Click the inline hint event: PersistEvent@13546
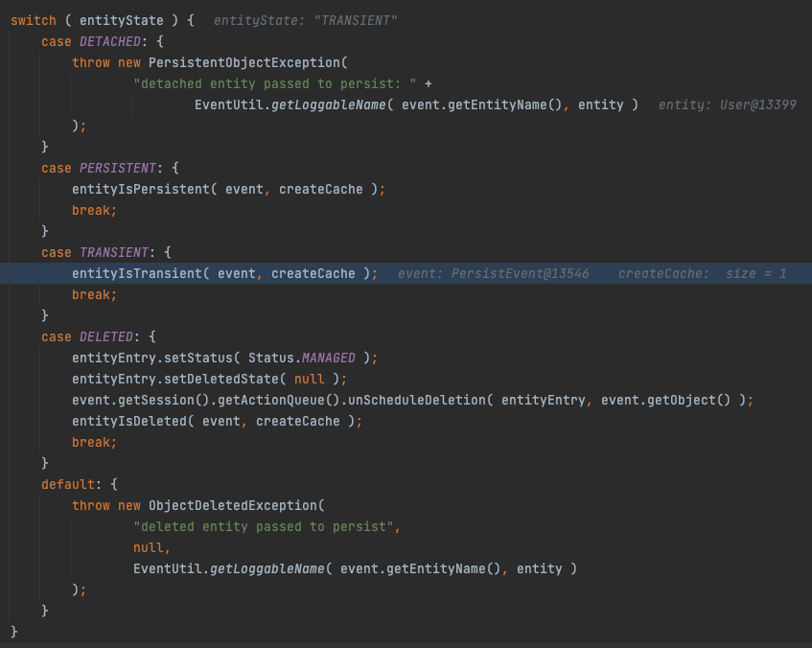 [493, 273]
